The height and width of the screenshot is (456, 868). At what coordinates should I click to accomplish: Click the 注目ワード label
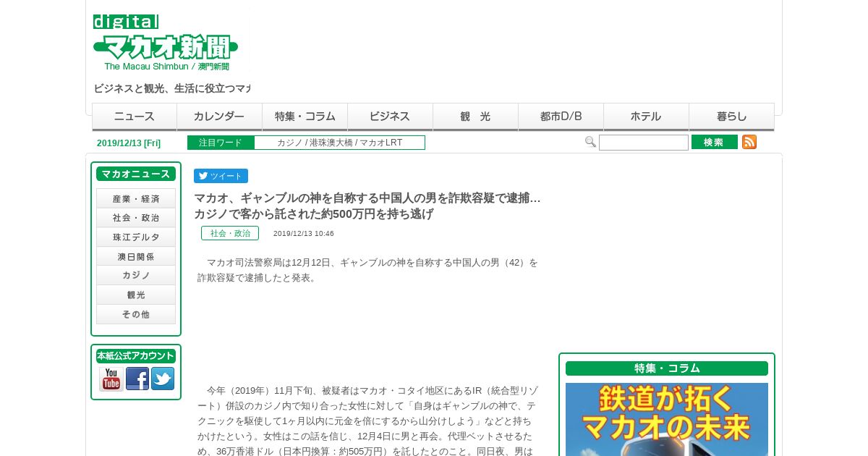pyautogui.click(x=221, y=143)
